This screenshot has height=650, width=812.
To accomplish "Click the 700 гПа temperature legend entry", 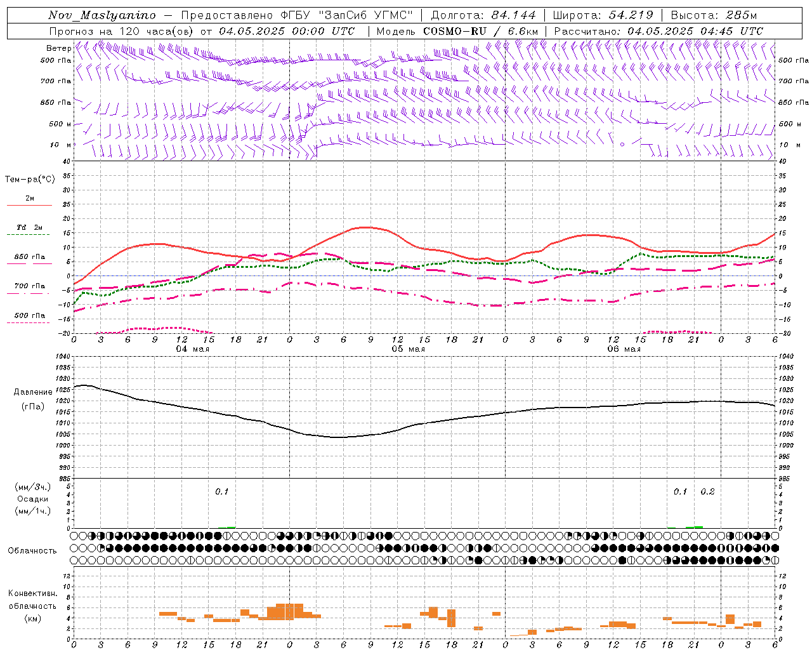I will (30, 286).
